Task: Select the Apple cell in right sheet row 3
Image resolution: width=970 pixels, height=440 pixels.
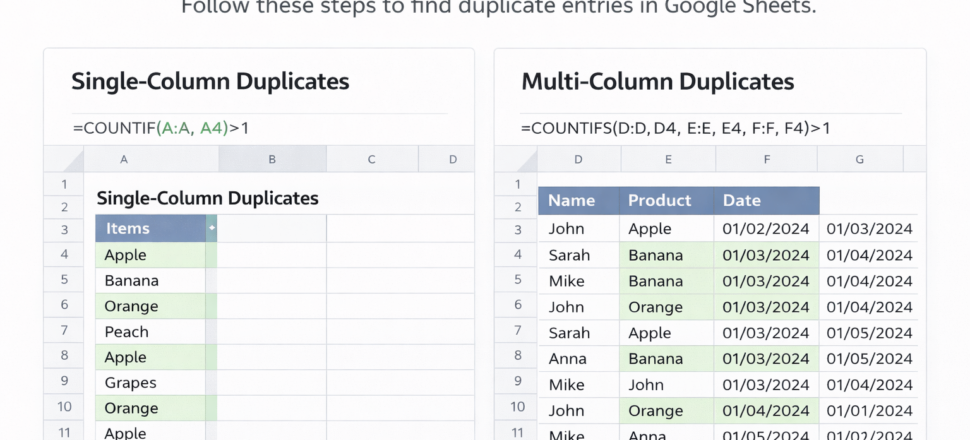Action: (x=667, y=228)
